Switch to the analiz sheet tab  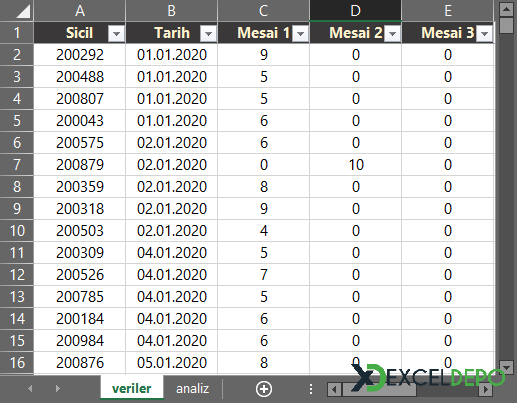pyautogui.click(x=192, y=389)
